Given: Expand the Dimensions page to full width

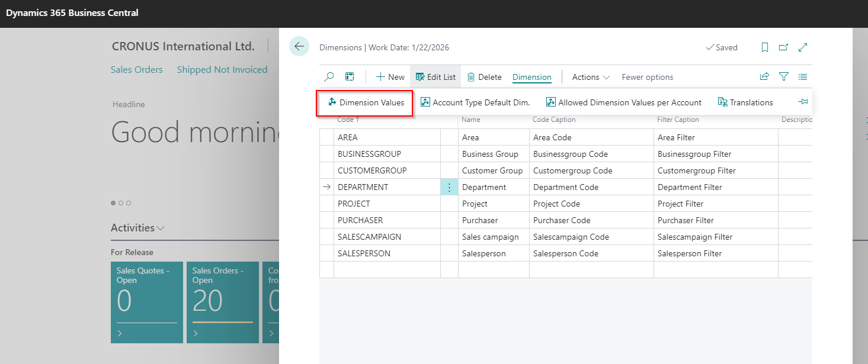Looking at the screenshot, I should pos(803,47).
